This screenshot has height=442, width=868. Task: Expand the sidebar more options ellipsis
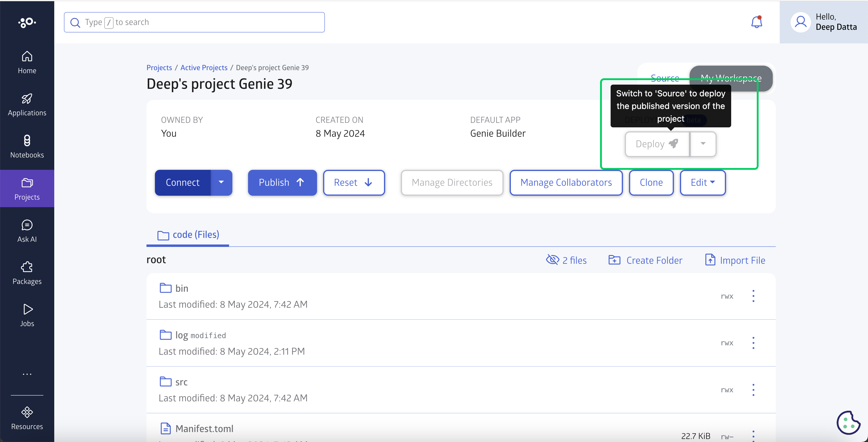pos(27,374)
